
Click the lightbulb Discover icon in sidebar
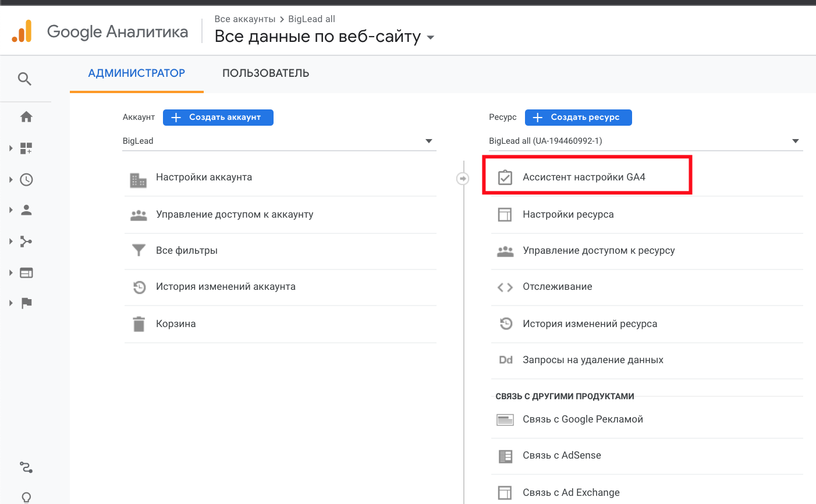tap(26, 497)
